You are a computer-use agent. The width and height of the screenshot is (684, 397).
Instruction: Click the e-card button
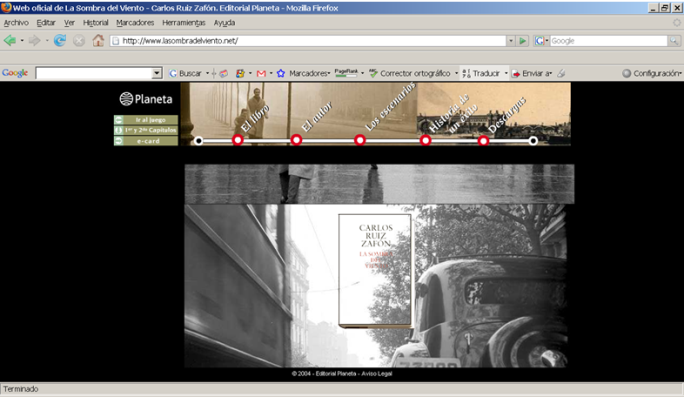pos(146,141)
